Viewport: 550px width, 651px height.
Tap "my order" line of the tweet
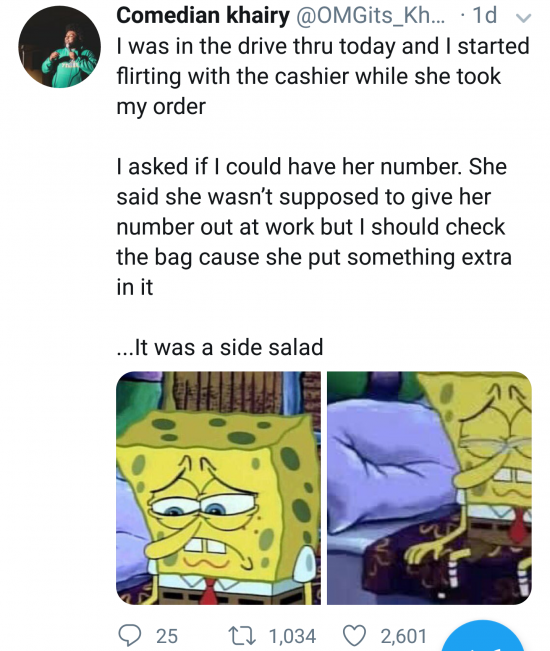161,106
